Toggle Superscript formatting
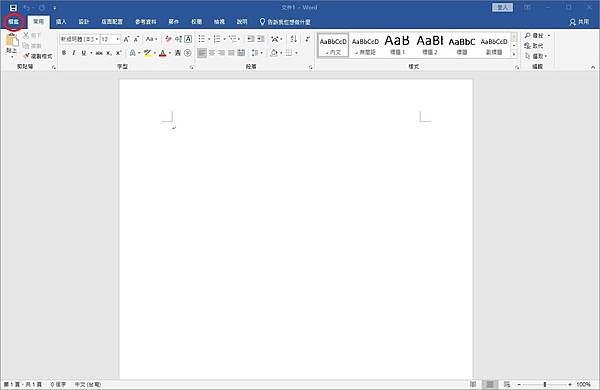 coord(119,53)
